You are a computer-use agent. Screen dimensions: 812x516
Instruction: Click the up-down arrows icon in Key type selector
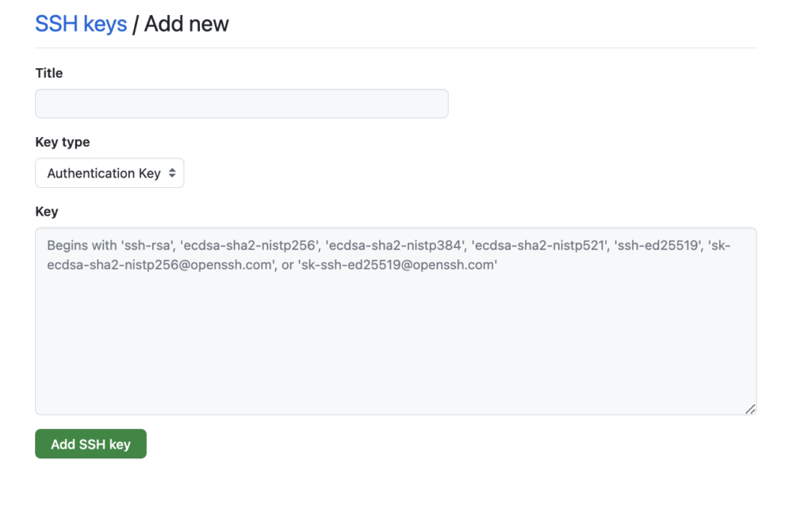pyautogui.click(x=172, y=173)
